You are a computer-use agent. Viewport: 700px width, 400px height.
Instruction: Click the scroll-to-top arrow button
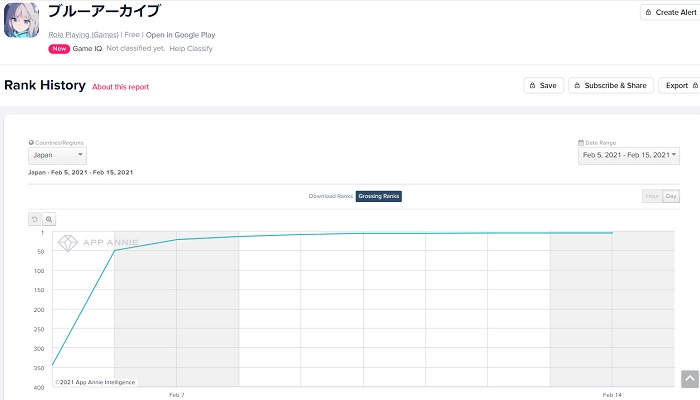690,379
